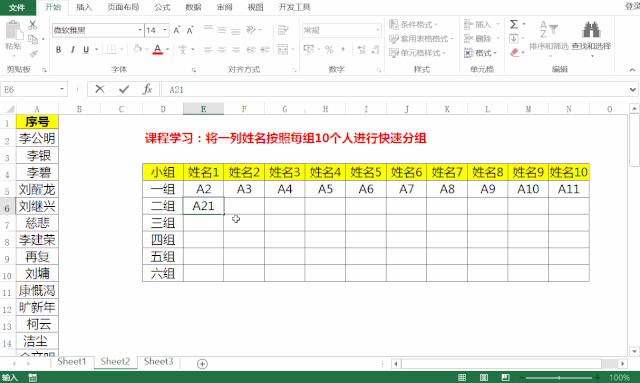
Task: Click the zoom slider
Action: (559, 378)
